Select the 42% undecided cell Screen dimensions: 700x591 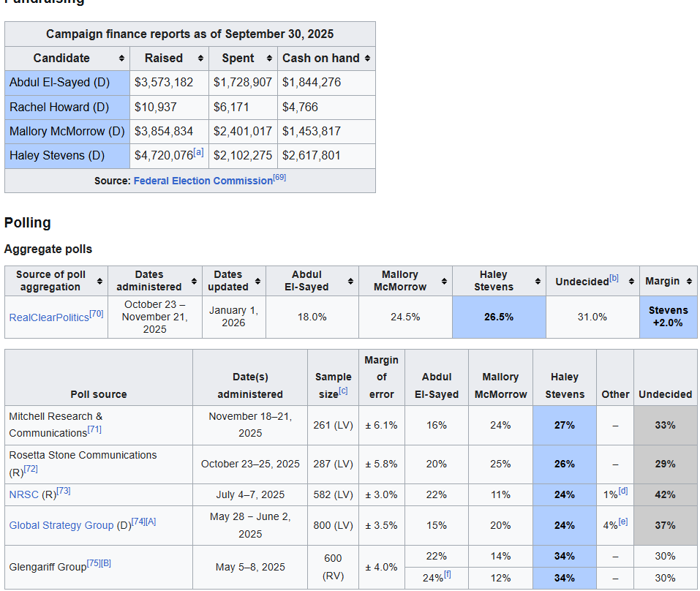pos(665,494)
